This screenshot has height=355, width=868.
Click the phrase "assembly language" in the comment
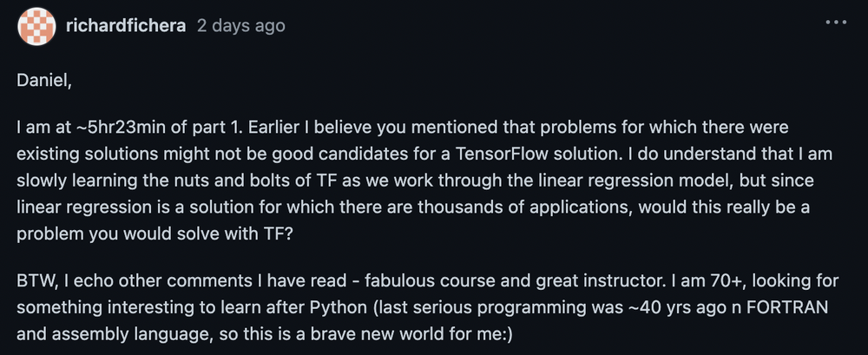point(108,335)
